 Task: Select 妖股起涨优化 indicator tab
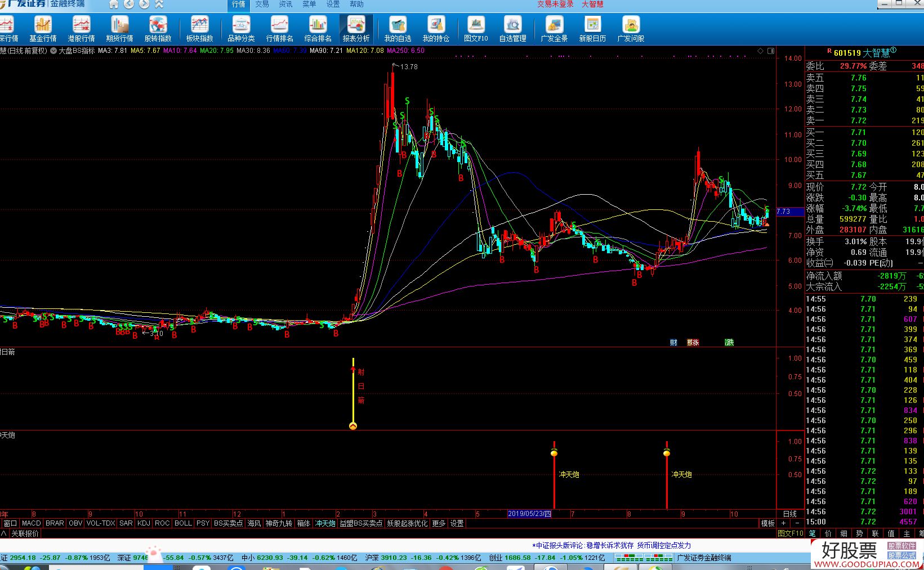pos(407,523)
